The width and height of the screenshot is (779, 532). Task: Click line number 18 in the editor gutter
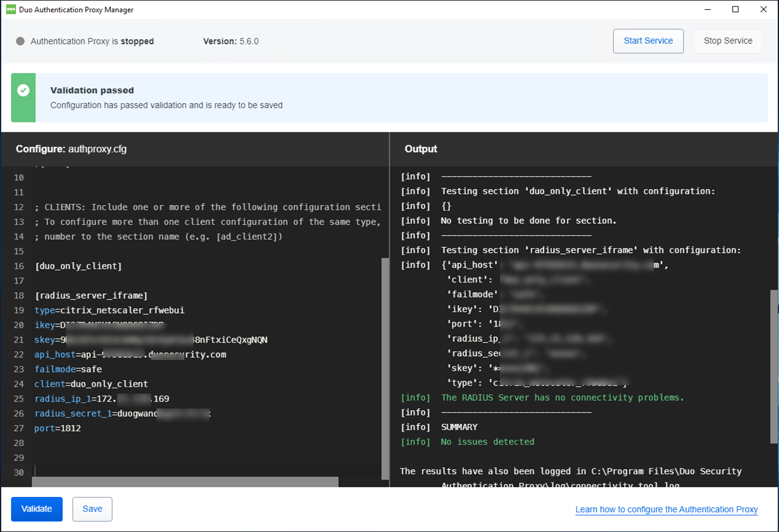point(18,296)
